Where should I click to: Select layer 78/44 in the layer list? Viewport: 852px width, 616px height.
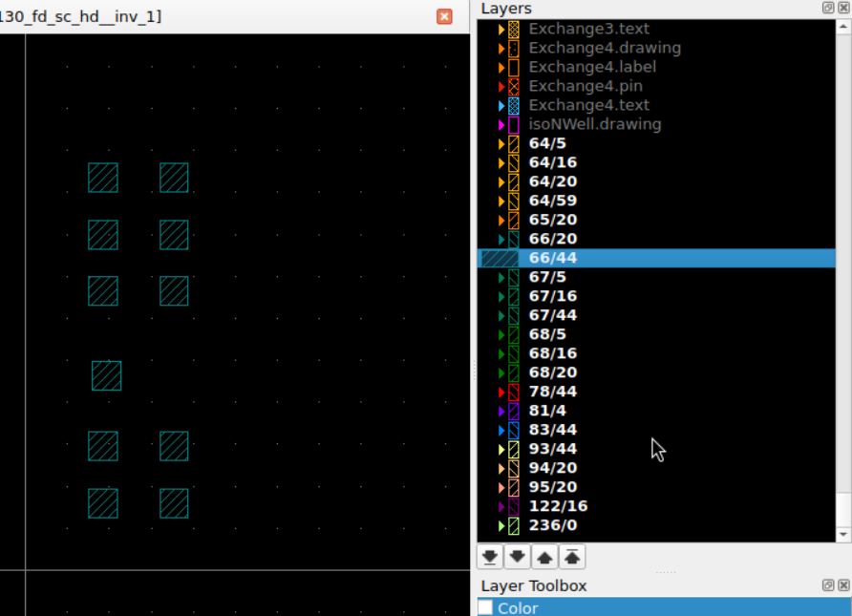[552, 392]
